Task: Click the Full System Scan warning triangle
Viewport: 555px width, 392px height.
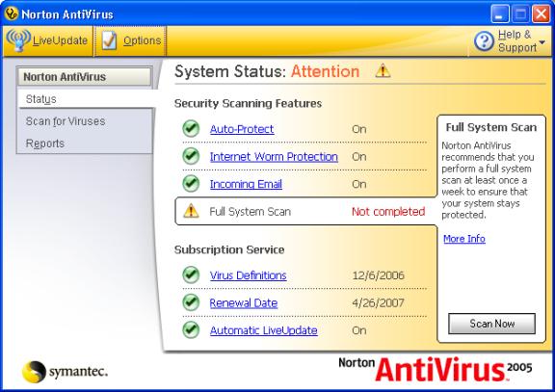Action: [x=191, y=211]
